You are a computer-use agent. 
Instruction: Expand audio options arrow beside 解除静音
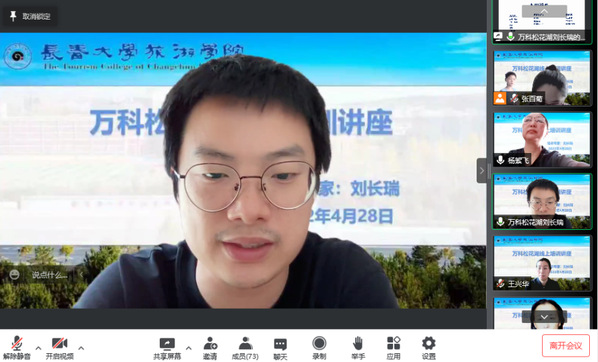coord(38,348)
